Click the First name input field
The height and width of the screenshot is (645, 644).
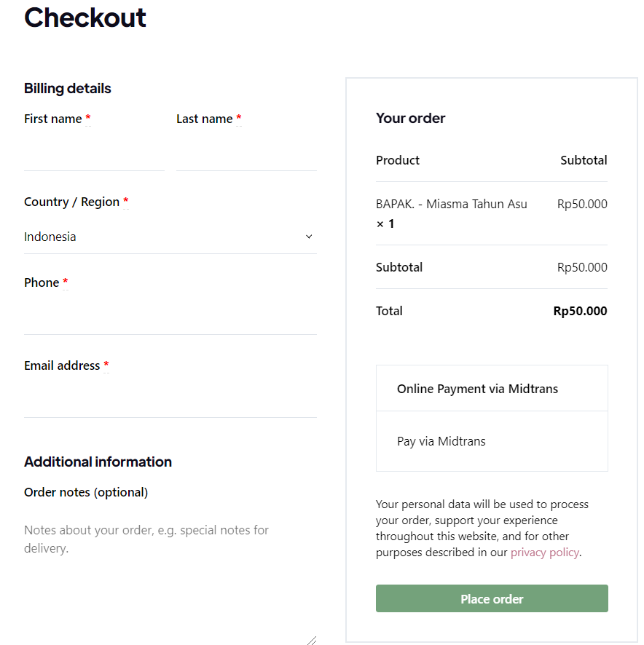[x=94, y=154]
